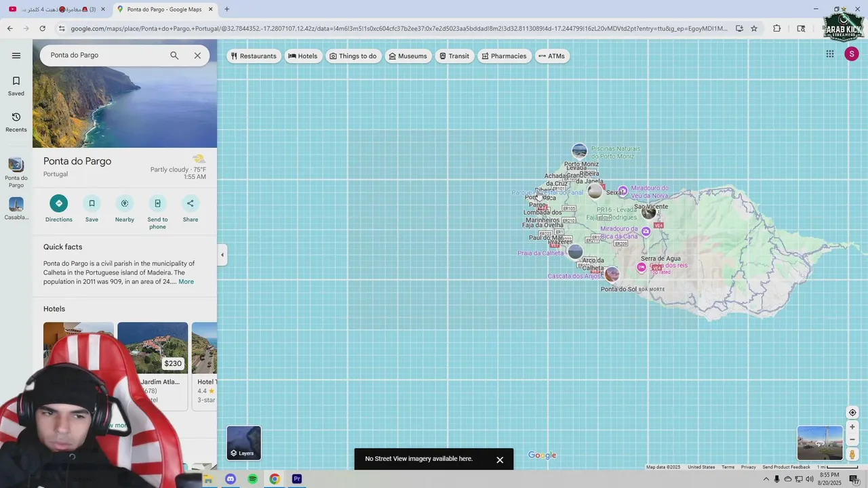Open the Google Maps hamburger menu
Image resolution: width=868 pixels, height=488 pixels.
click(x=16, y=56)
